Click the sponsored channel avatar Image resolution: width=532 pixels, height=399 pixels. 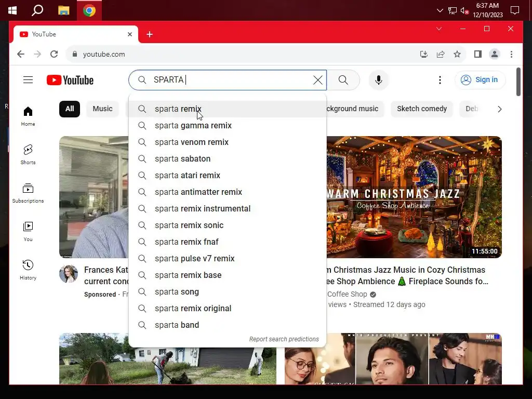click(69, 274)
